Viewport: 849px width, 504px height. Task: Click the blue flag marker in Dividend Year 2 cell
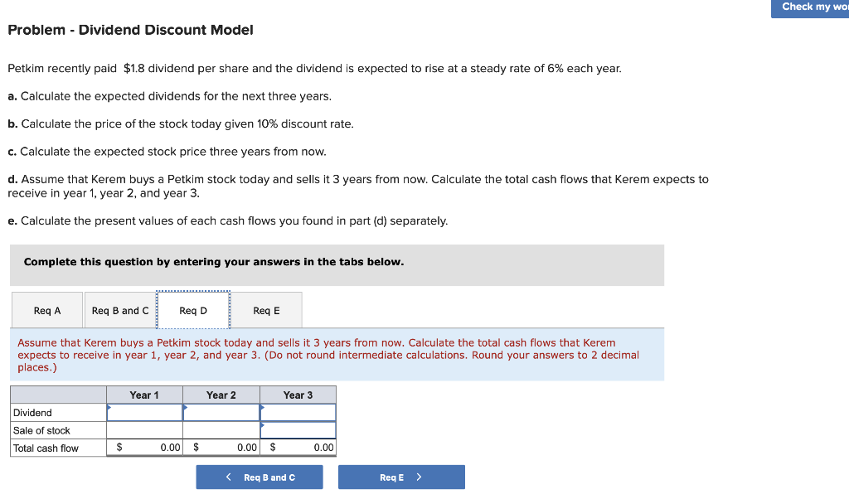pos(186,406)
